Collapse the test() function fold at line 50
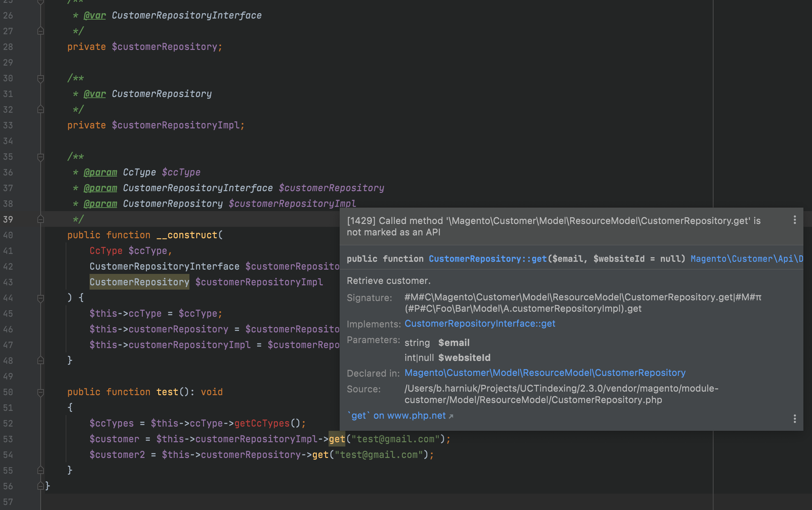This screenshot has height=510, width=812. tap(40, 392)
